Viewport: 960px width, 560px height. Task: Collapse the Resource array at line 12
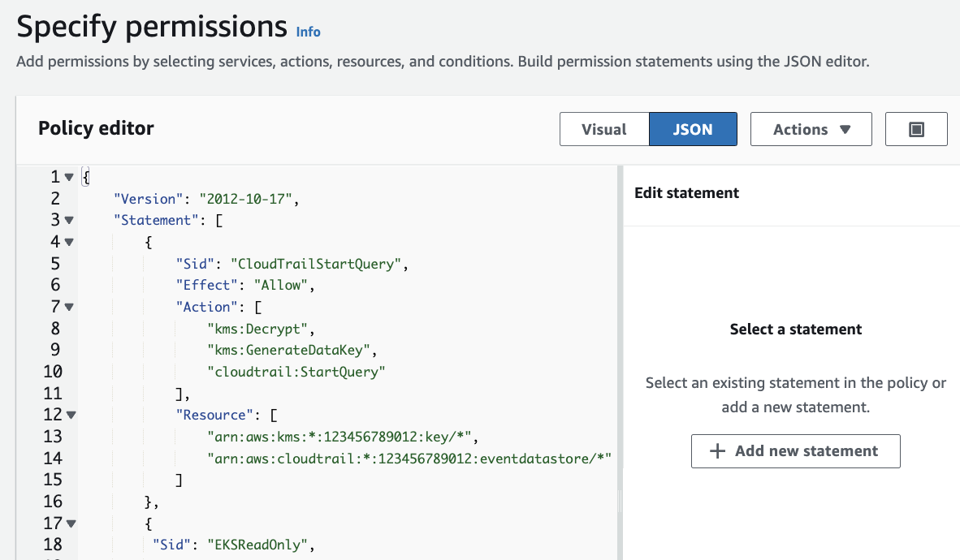71,415
